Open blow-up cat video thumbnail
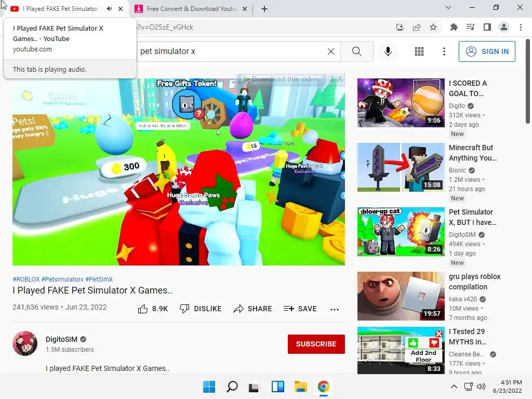 [x=401, y=232]
